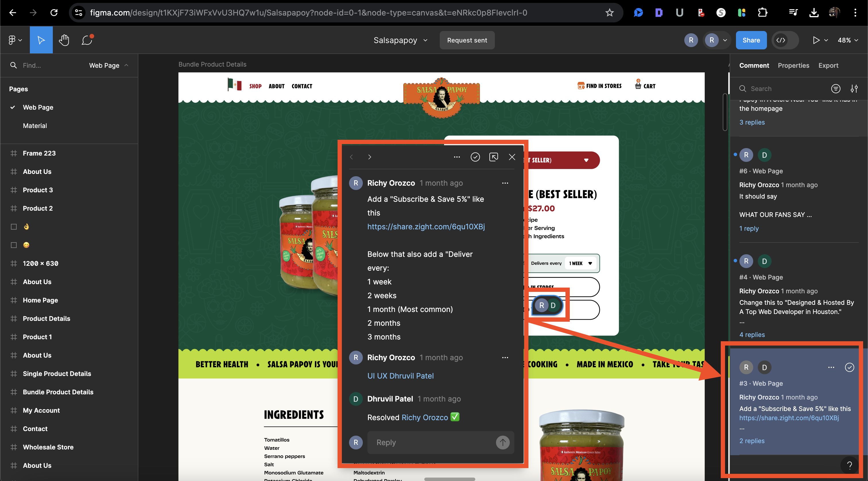Open the Comment panel tab
Viewport: 868px width, 481px height.
754,65
